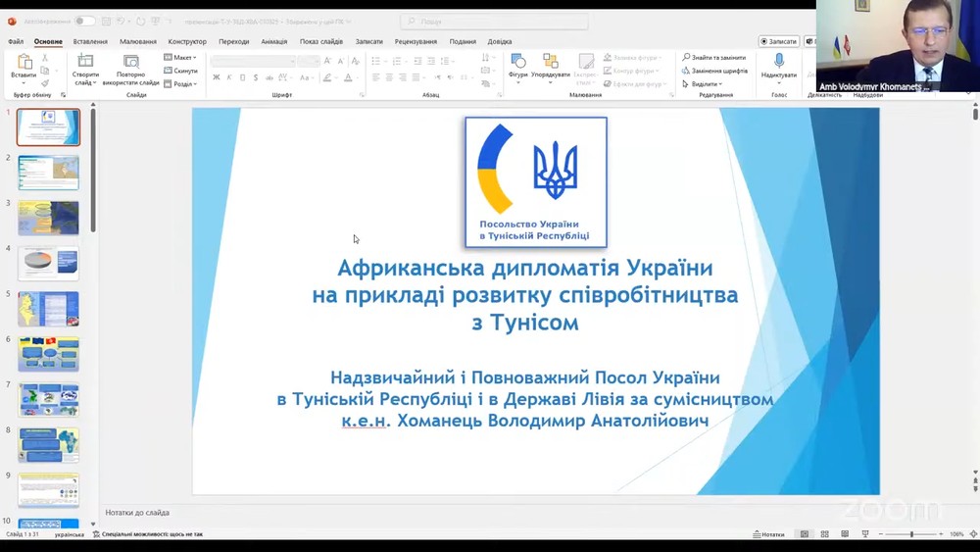Screen dimensions: 980x552
Task: Click the Decrease Font Size icon
Action: point(341,61)
